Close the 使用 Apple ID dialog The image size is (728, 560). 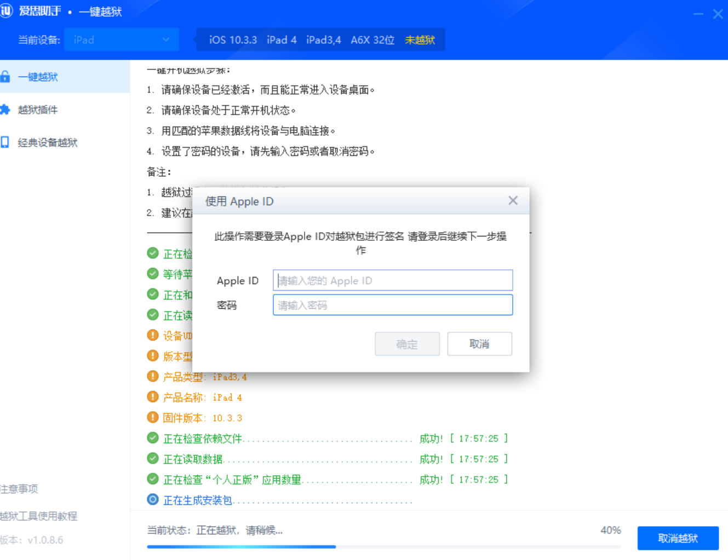coord(513,200)
